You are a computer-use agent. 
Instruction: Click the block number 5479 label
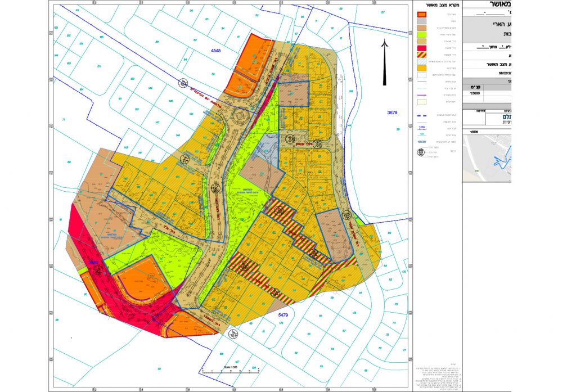282,316
